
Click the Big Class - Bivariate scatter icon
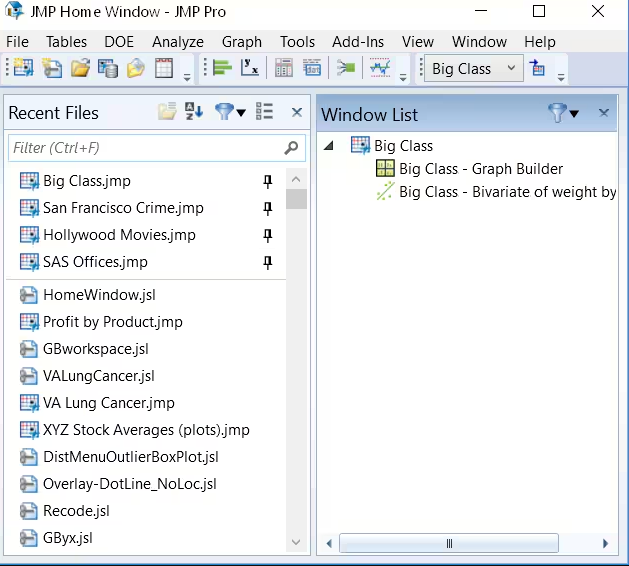click(385, 191)
